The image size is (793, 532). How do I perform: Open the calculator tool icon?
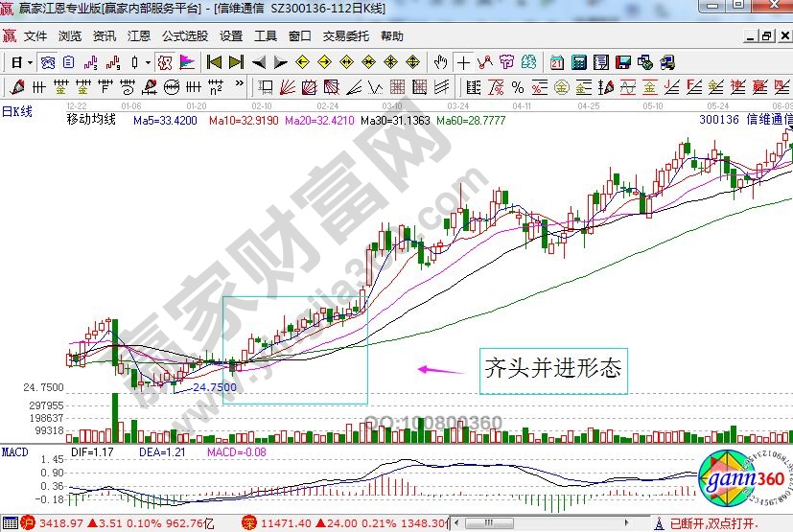tap(578, 62)
